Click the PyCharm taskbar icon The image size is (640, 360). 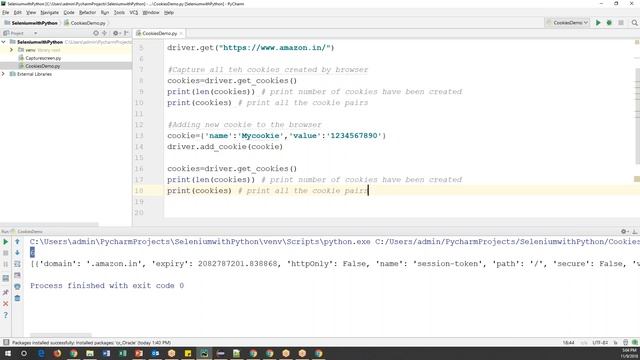(x=204, y=353)
